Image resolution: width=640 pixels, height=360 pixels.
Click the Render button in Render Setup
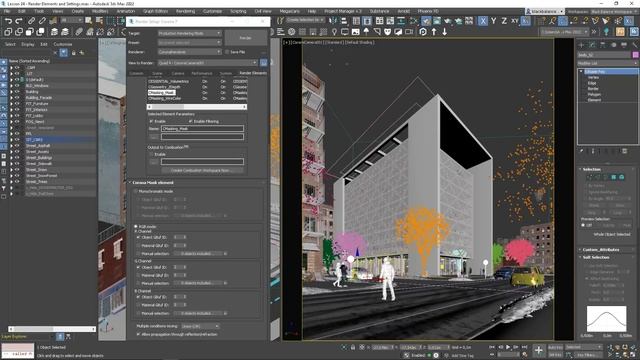coord(245,38)
